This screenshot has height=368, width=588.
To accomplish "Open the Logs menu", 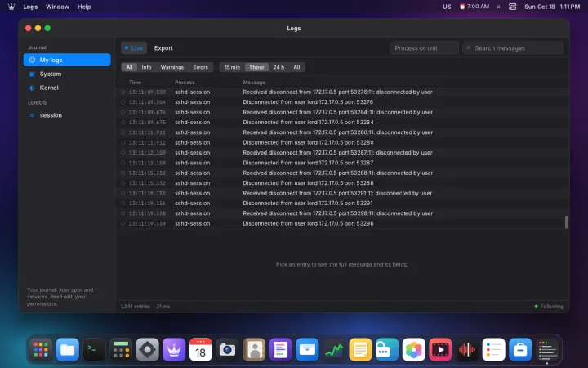I will (30, 7).
